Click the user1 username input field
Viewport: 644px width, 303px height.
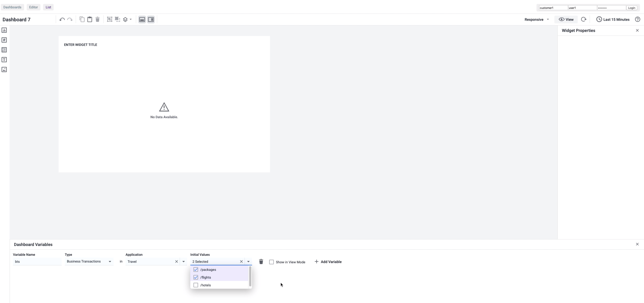click(582, 8)
